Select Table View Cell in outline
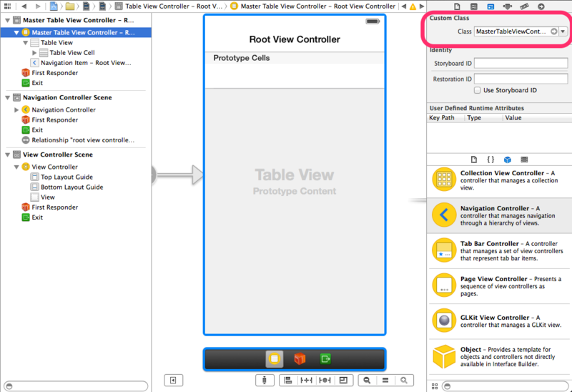Image resolution: width=572 pixels, height=392 pixels. pyautogui.click(x=72, y=53)
